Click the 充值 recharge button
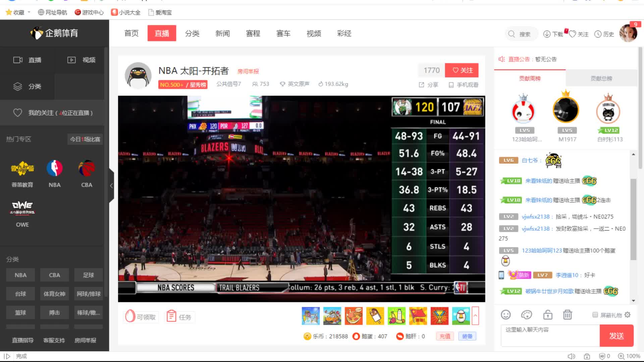This screenshot has width=644, height=362. (445, 336)
